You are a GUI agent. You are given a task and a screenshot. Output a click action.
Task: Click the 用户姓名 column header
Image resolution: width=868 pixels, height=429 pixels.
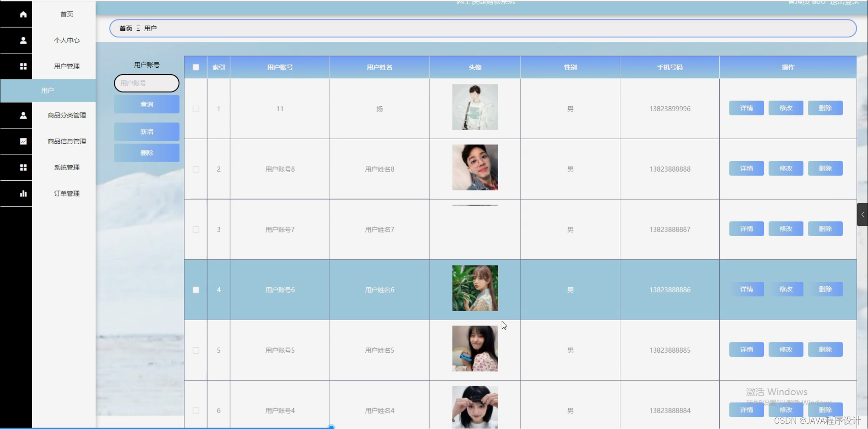click(x=380, y=67)
